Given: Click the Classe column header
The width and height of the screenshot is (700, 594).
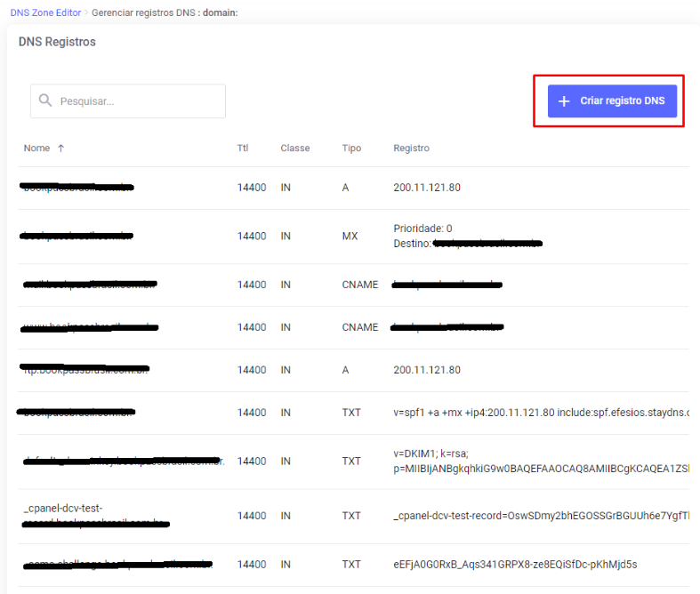Looking at the screenshot, I should [295, 148].
